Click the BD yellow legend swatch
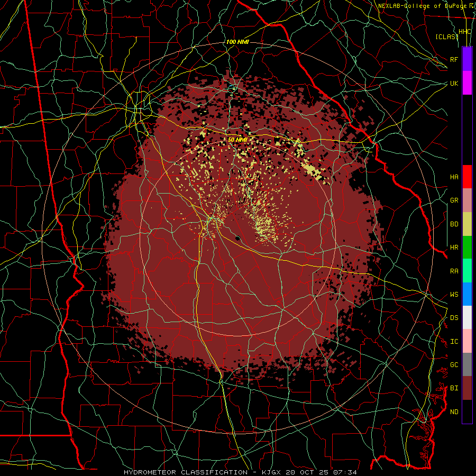The image size is (476, 476). (x=467, y=224)
